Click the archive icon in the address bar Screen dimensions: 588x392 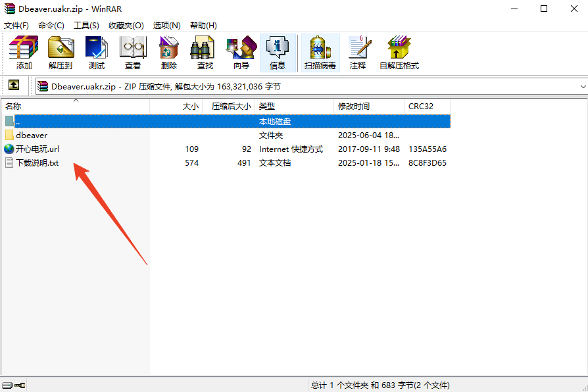coord(43,87)
